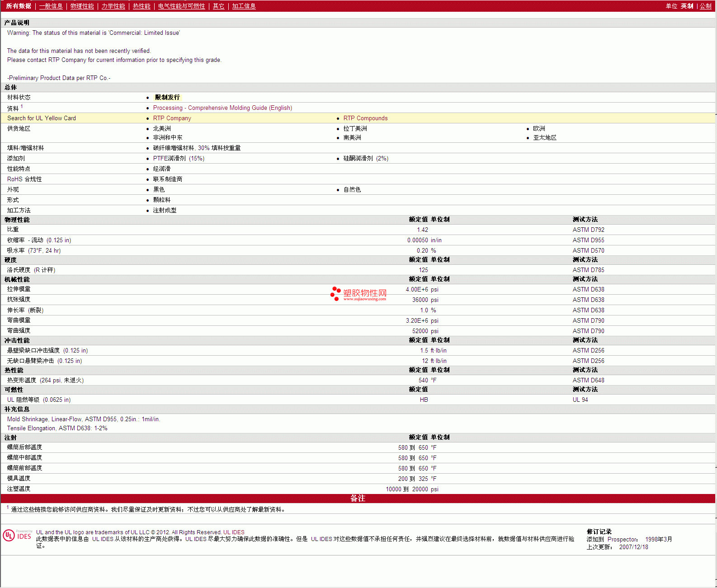The height and width of the screenshot is (588, 717).
Task: Click the 注射成型 processing method entry
Action: (x=165, y=211)
